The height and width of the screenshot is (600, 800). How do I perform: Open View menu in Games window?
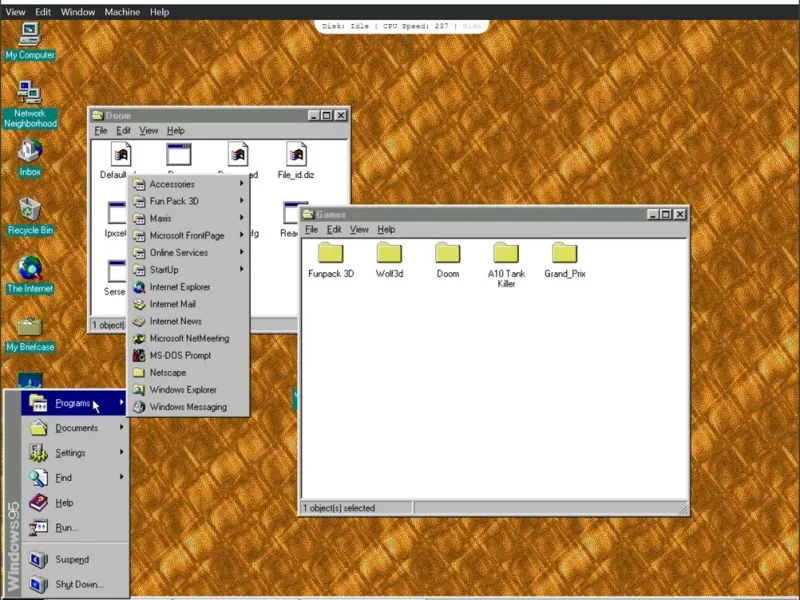click(x=359, y=230)
